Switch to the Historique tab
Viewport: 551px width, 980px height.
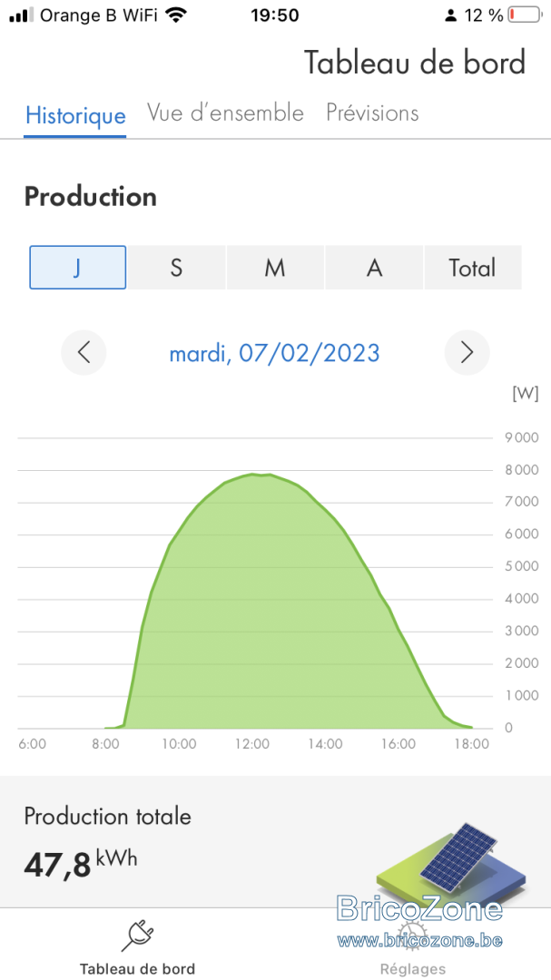click(75, 115)
